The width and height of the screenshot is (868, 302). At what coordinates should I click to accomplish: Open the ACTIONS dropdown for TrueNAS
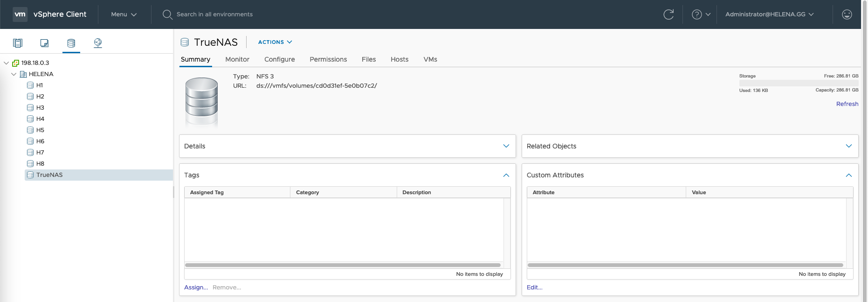[x=275, y=42]
